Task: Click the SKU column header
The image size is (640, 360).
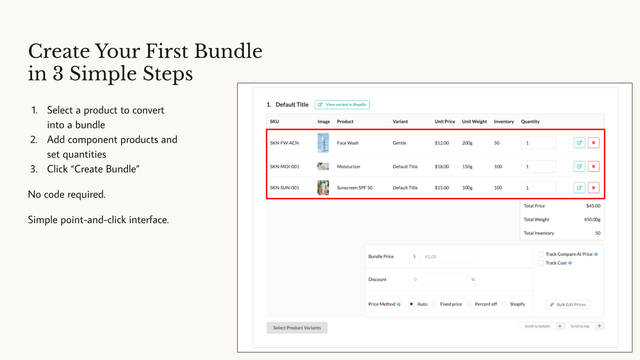Action: [274, 122]
